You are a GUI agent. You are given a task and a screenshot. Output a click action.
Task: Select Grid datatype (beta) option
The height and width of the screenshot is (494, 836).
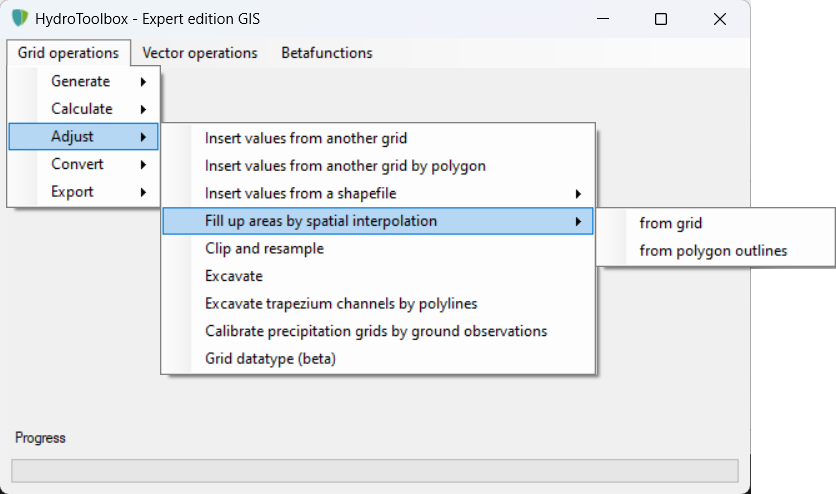tap(270, 358)
